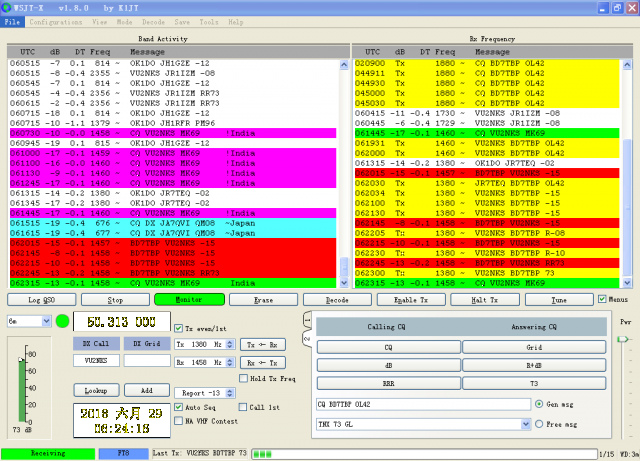Click the Enable Tx button

pyautogui.click(x=411, y=300)
